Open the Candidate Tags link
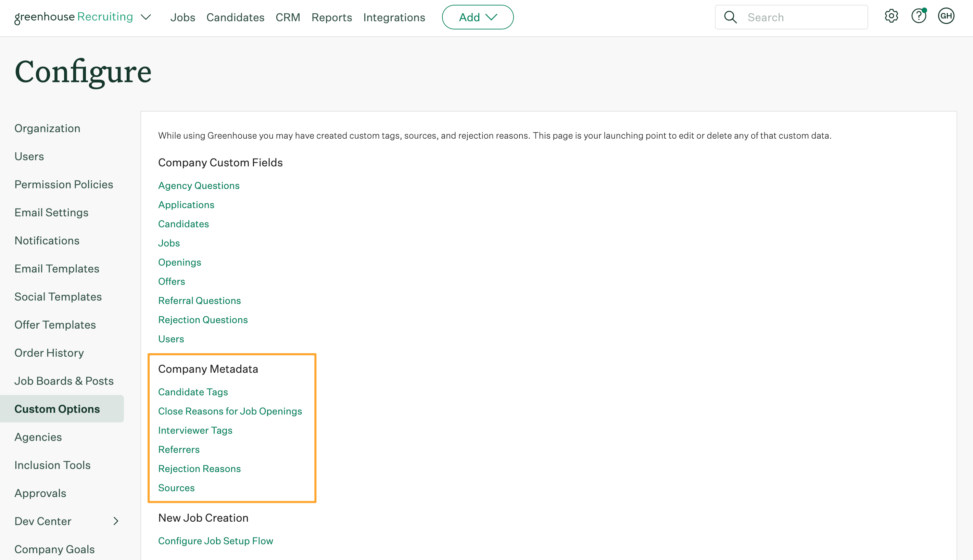Image resolution: width=973 pixels, height=560 pixels. click(193, 392)
